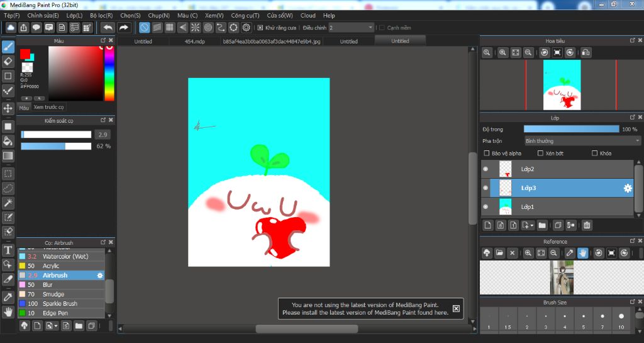Hide layer Lớp3 visibility dot
The image size is (644, 343).
click(486, 188)
